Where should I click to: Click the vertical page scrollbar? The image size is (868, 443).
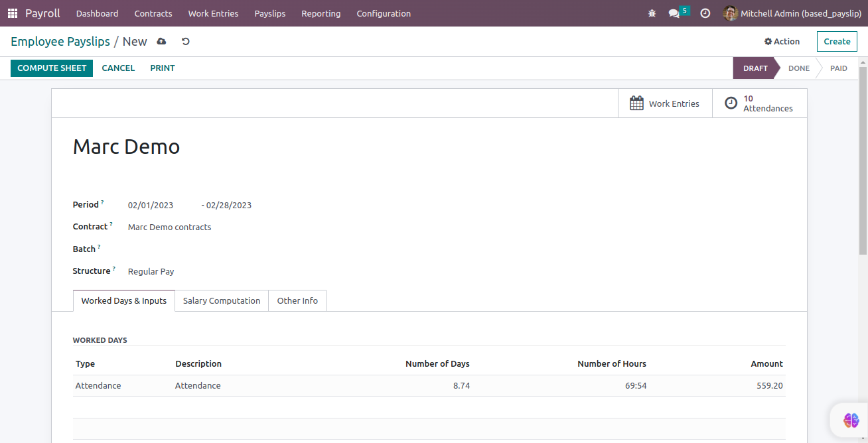pyautogui.click(x=863, y=160)
